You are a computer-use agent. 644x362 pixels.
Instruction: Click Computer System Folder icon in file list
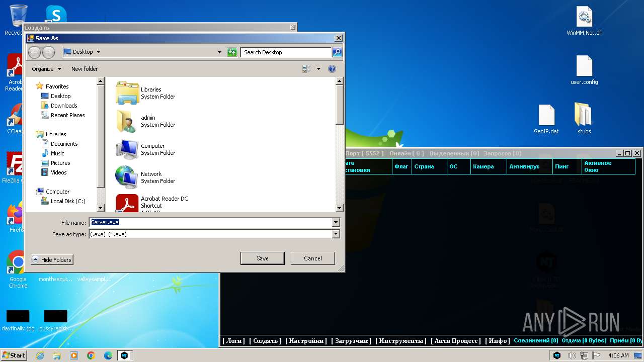click(127, 149)
